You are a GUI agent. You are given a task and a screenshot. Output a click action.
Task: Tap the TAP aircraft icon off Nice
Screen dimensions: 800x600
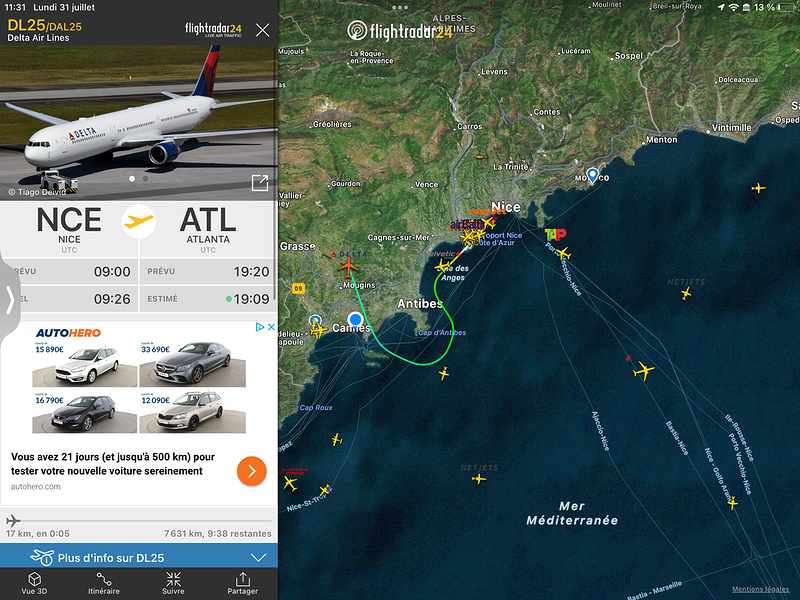(563, 253)
